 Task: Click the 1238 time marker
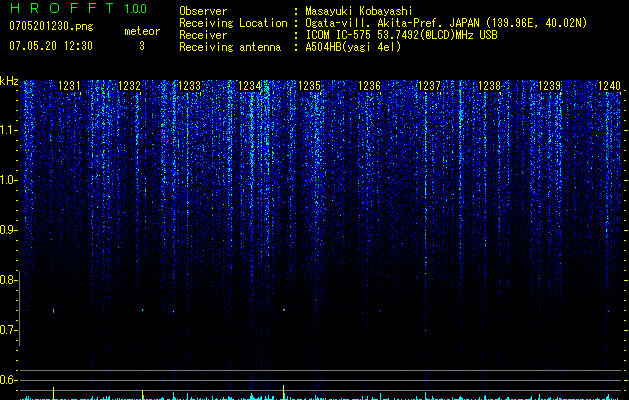pos(489,86)
